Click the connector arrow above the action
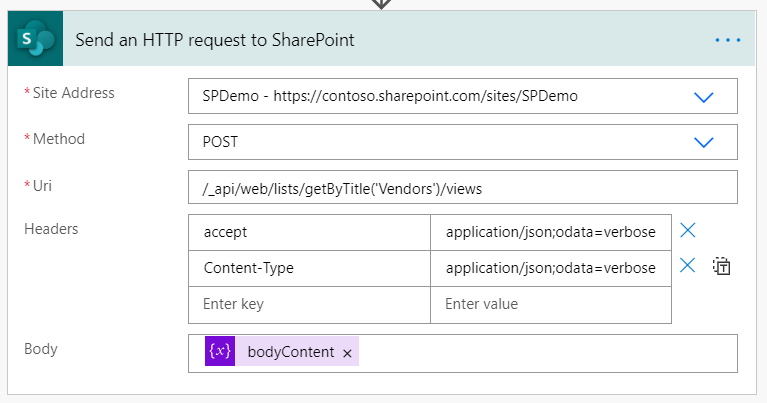This screenshot has height=403, width=767. (381, 4)
